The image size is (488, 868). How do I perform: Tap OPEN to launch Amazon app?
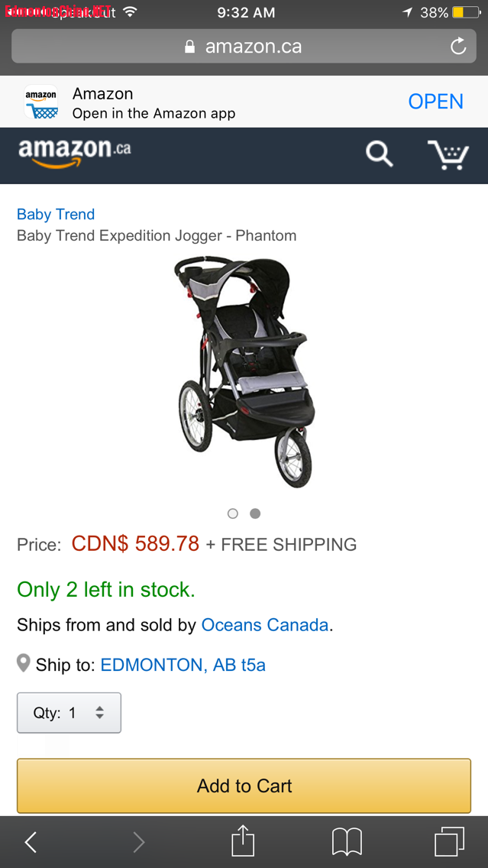435,102
